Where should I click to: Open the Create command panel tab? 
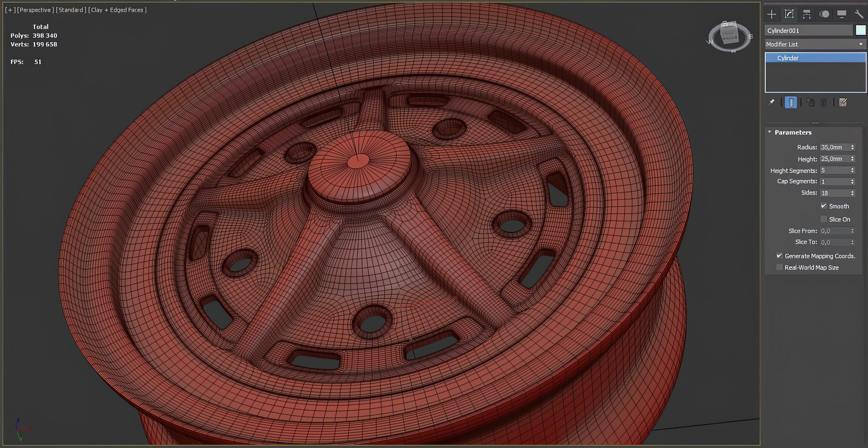[771, 14]
